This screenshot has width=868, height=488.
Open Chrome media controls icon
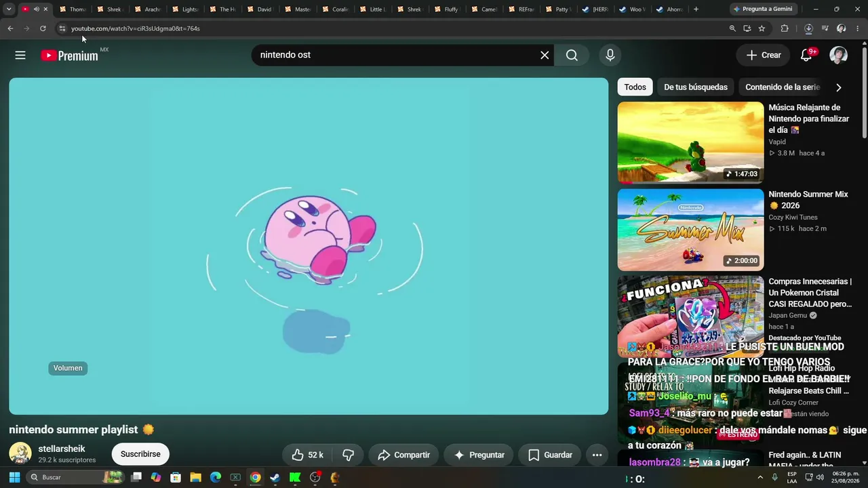pos(825,28)
